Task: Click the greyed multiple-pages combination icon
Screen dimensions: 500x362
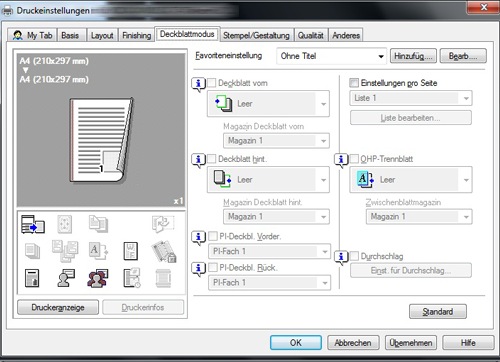Action: (65, 251)
